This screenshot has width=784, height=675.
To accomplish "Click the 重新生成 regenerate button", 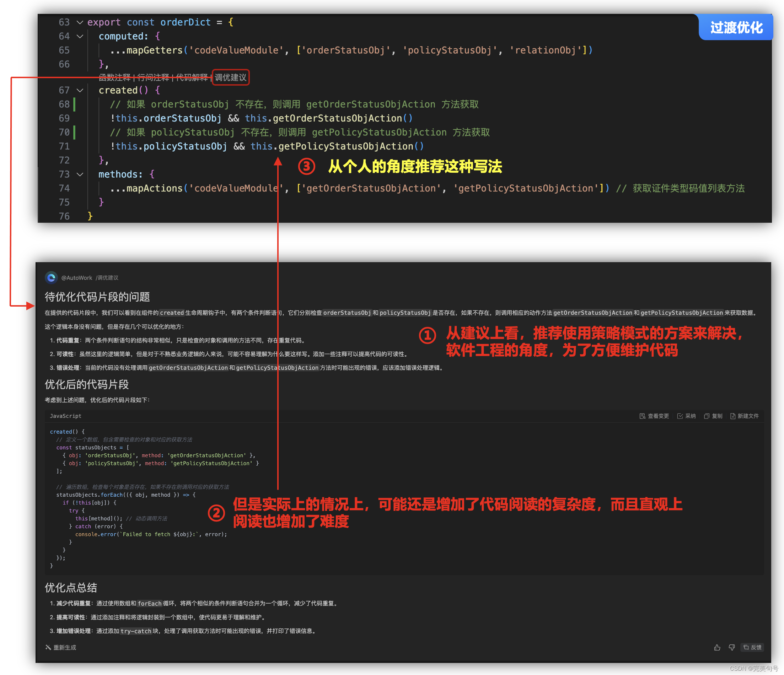I will (61, 647).
